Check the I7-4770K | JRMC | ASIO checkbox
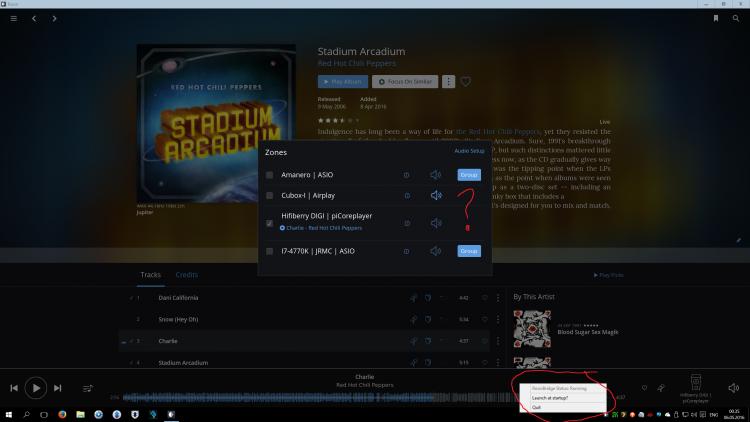 pyautogui.click(x=270, y=251)
